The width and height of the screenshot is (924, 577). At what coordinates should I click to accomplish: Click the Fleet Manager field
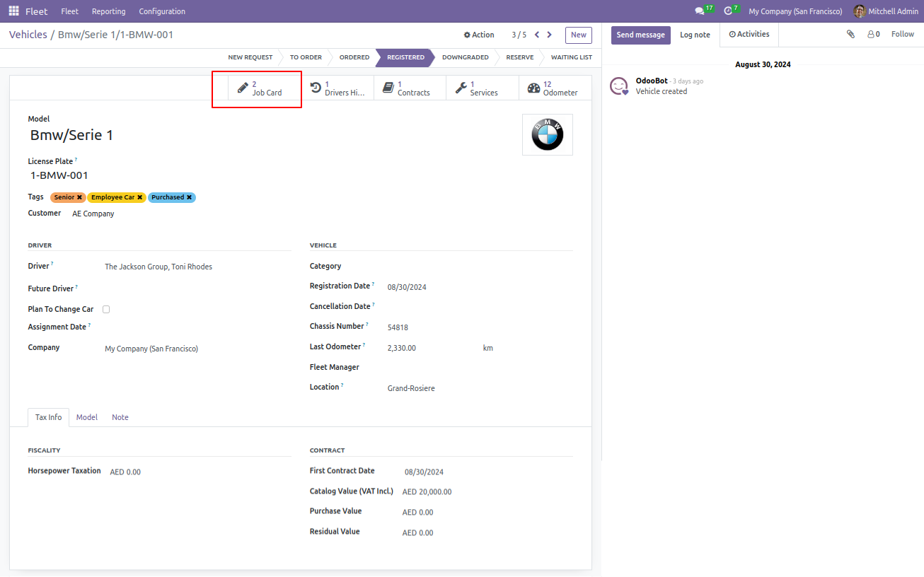click(x=480, y=368)
